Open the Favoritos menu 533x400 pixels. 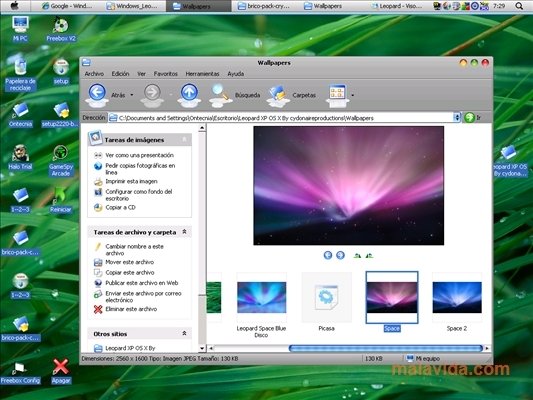point(166,74)
